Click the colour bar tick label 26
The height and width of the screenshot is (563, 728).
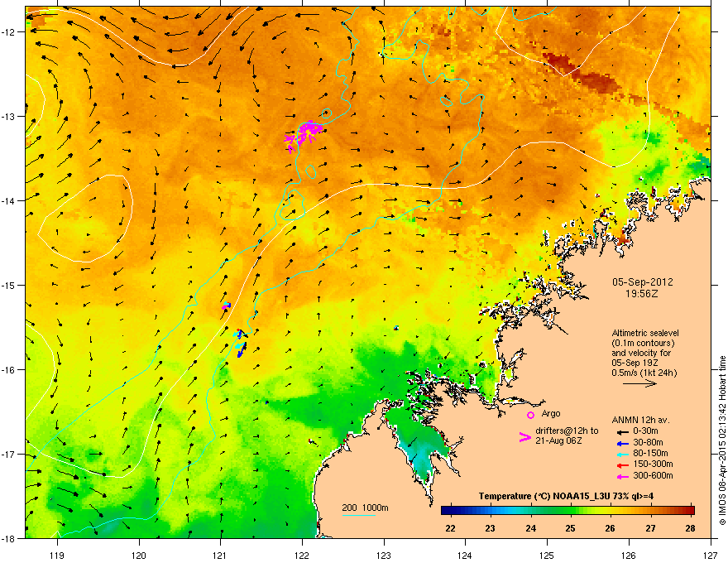[610, 528]
